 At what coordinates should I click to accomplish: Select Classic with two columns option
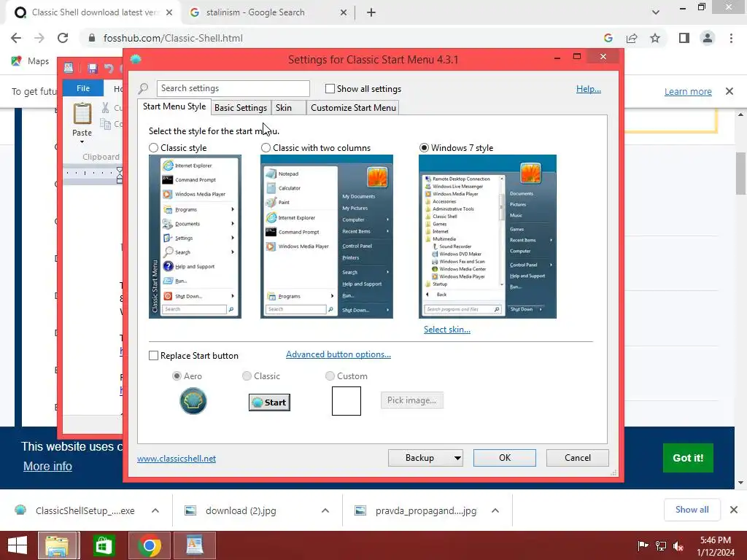click(x=266, y=148)
